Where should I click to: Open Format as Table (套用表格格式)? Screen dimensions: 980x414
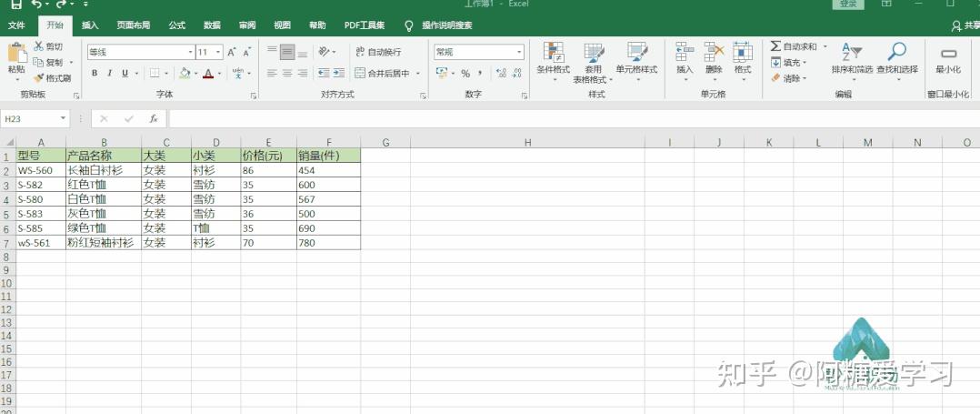click(x=593, y=63)
